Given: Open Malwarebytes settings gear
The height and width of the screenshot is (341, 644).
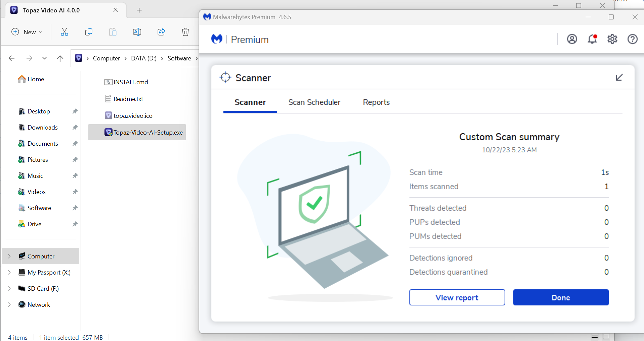Looking at the screenshot, I should coord(612,39).
